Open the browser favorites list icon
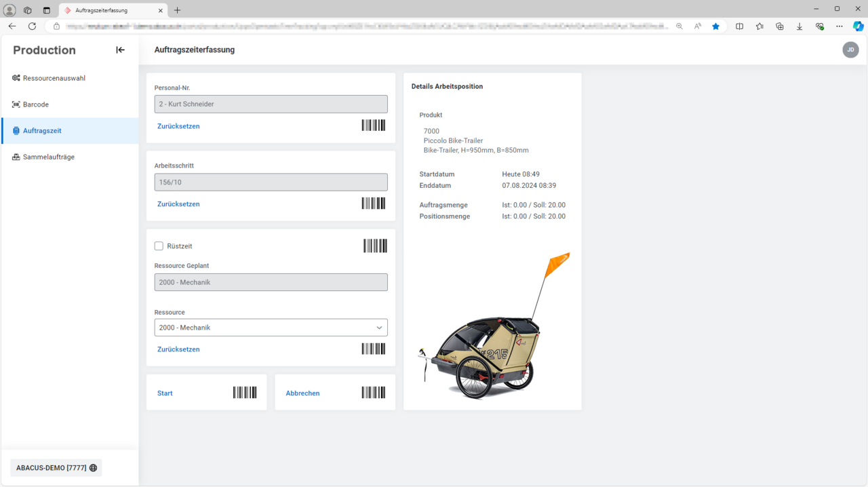This screenshot has height=487, width=868. click(759, 26)
